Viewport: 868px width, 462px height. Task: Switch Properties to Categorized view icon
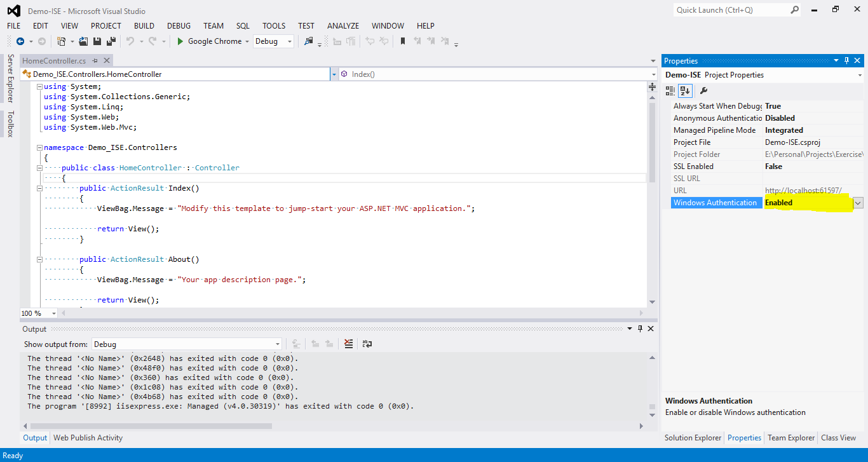(670, 90)
